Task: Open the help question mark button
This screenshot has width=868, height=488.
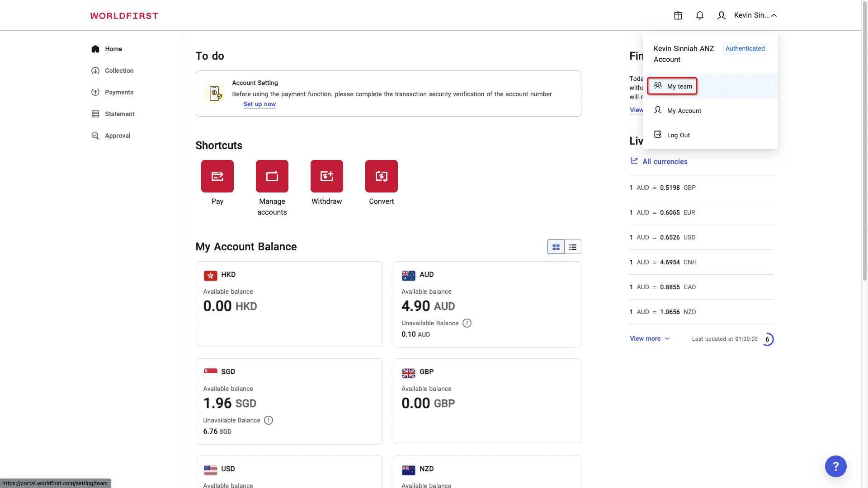Action: coord(835,466)
